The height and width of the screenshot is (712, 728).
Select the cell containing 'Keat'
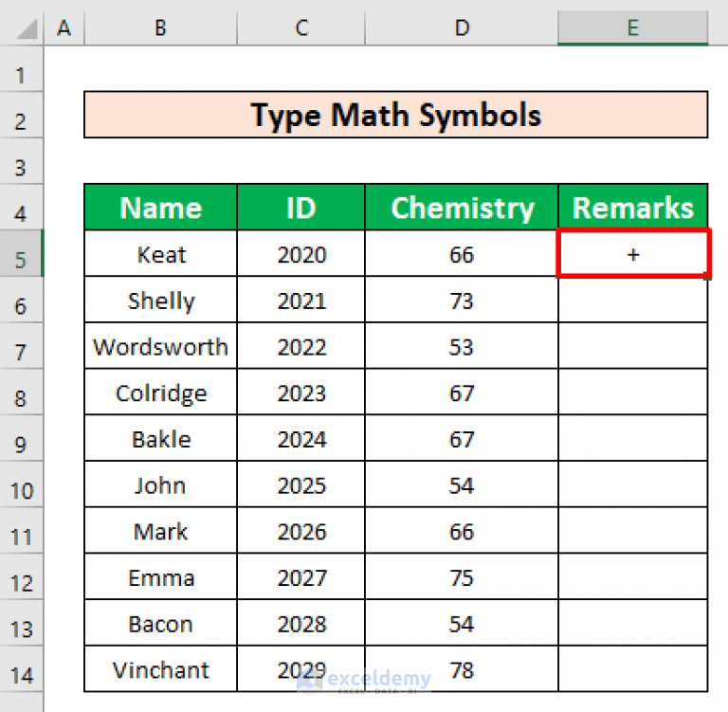pyautogui.click(x=160, y=253)
